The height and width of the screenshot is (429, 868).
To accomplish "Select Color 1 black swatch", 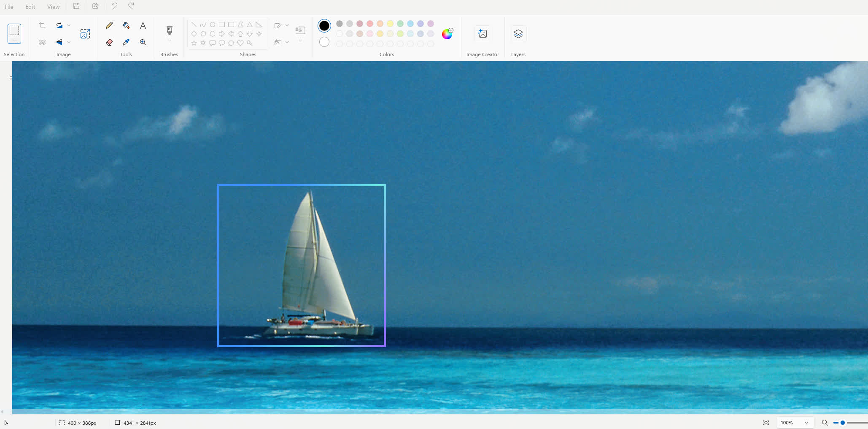I will [324, 26].
